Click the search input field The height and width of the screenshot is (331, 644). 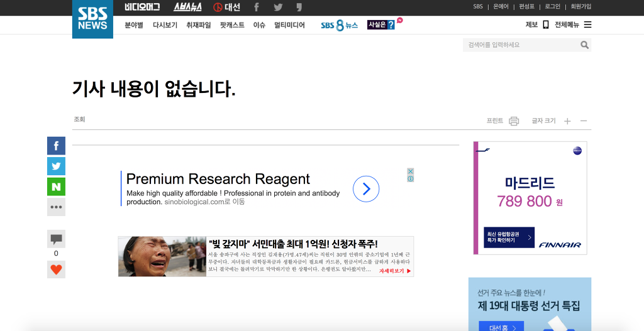pos(521,45)
